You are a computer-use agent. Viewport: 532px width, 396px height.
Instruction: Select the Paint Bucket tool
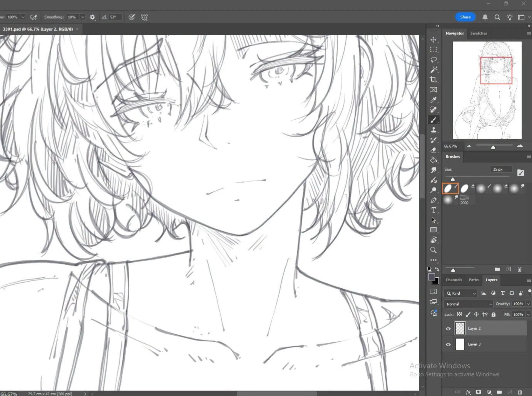click(x=433, y=160)
